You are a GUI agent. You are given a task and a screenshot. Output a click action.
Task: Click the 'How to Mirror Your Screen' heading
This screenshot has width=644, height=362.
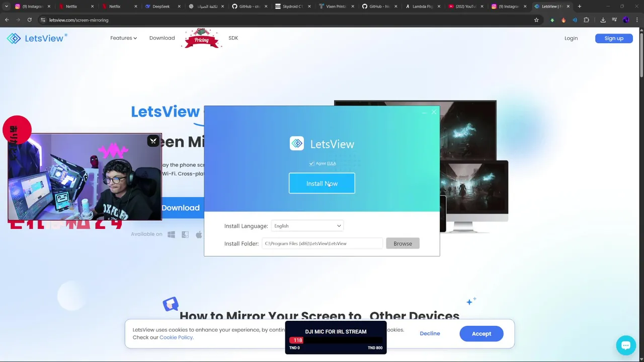pos(319,316)
